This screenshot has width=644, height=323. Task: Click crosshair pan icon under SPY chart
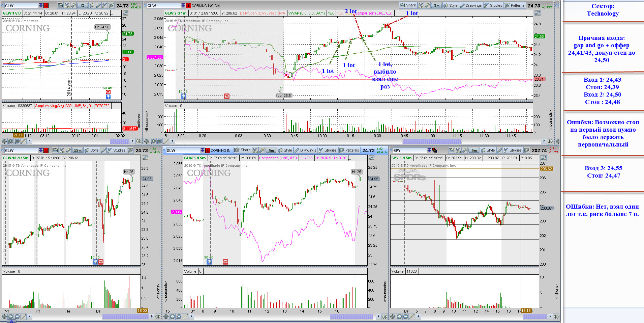[393, 317]
